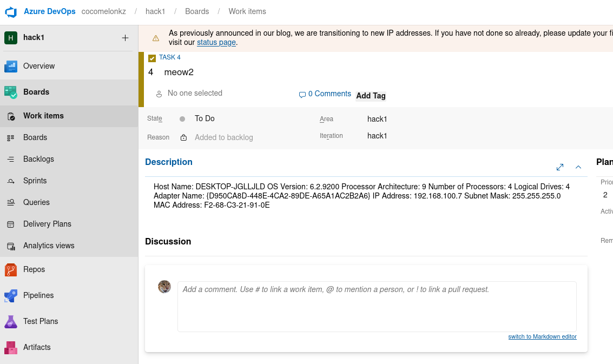Click the Discussion section heading
This screenshot has height=364, width=613.
point(168,242)
